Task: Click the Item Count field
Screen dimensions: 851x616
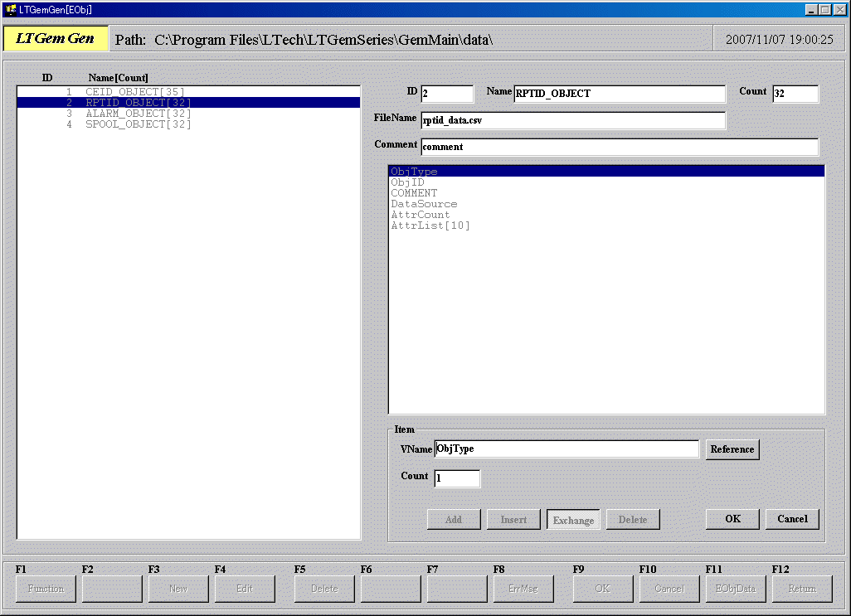Action: 457,478
